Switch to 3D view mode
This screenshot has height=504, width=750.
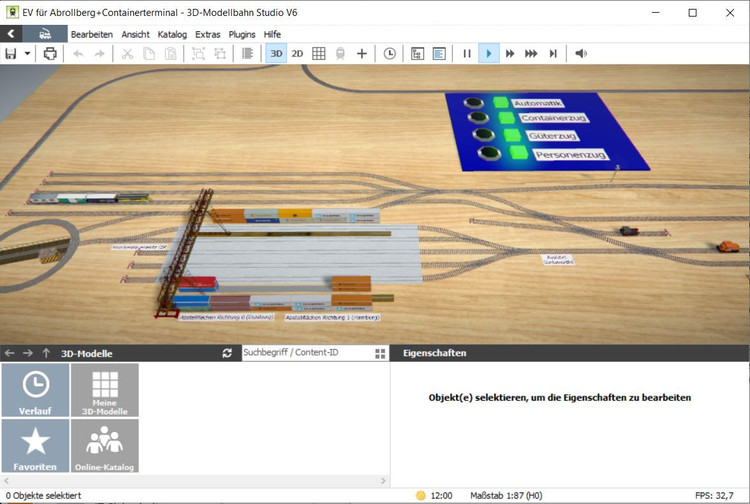tap(276, 54)
